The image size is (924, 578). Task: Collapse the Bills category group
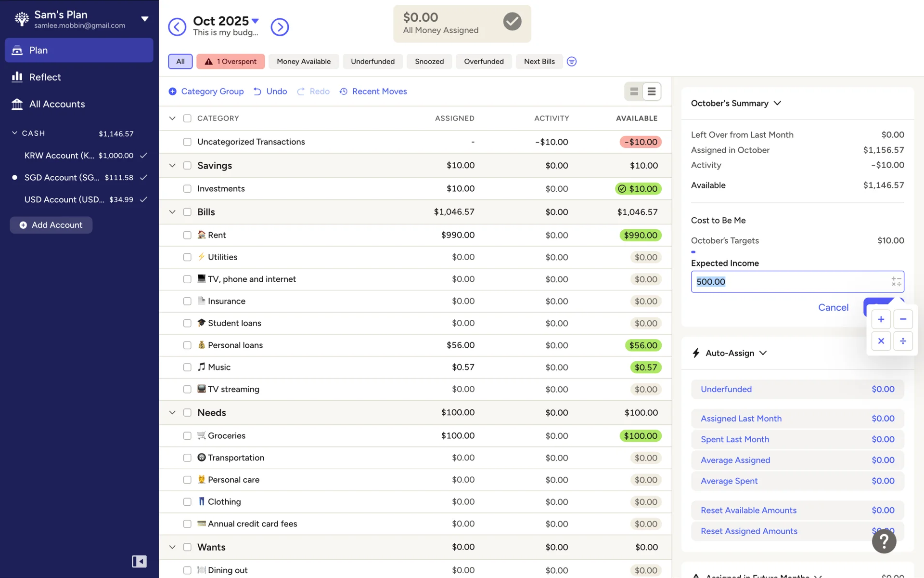pyautogui.click(x=172, y=212)
